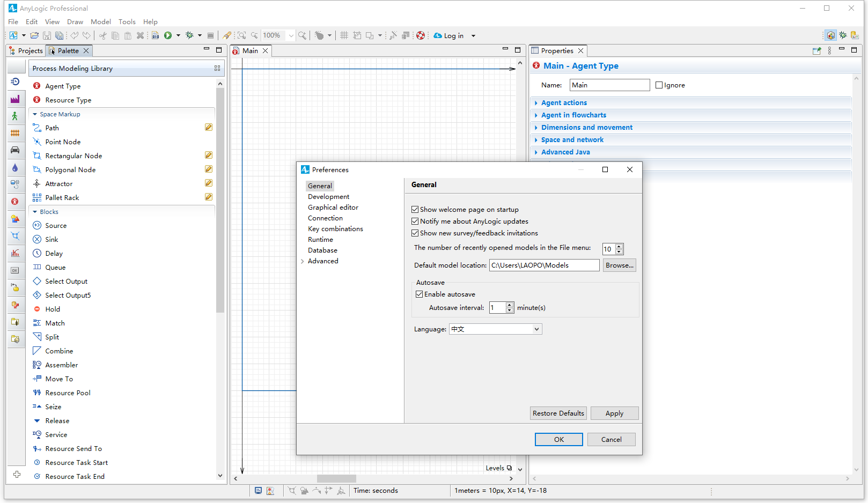
Task: Click Cancel in Preferences dialog
Action: pos(612,440)
